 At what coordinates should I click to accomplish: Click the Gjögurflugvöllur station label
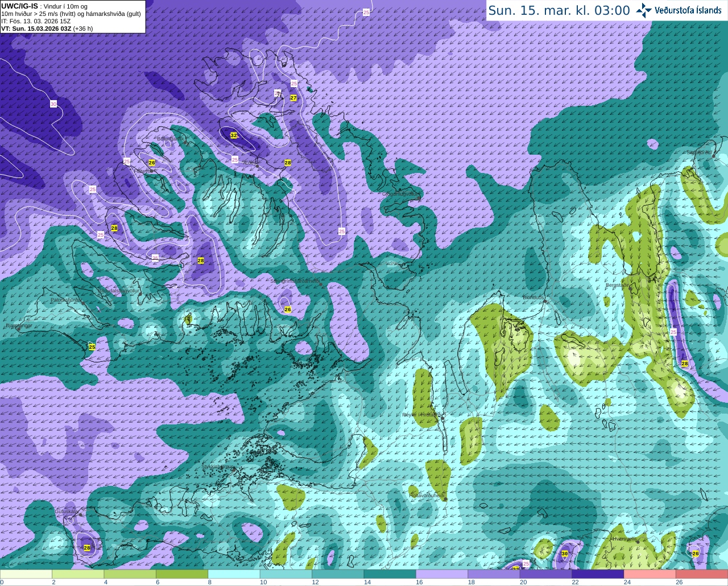tap(401, 194)
